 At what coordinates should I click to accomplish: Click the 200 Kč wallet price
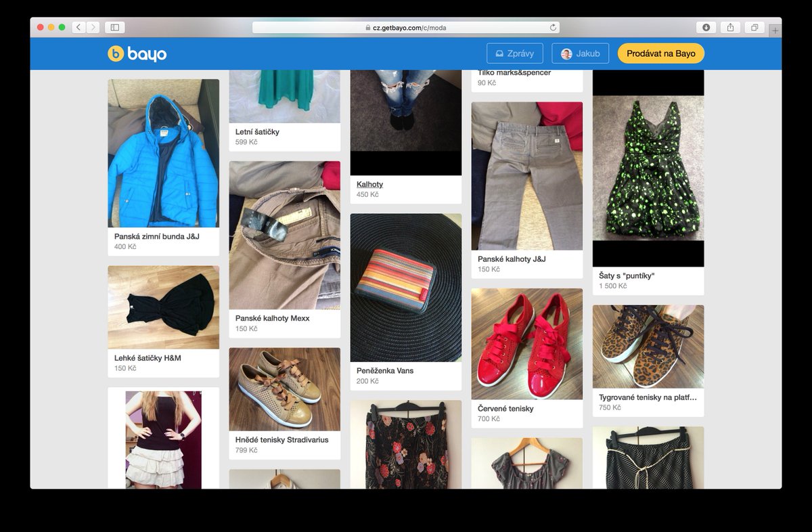(x=367, y=381)
